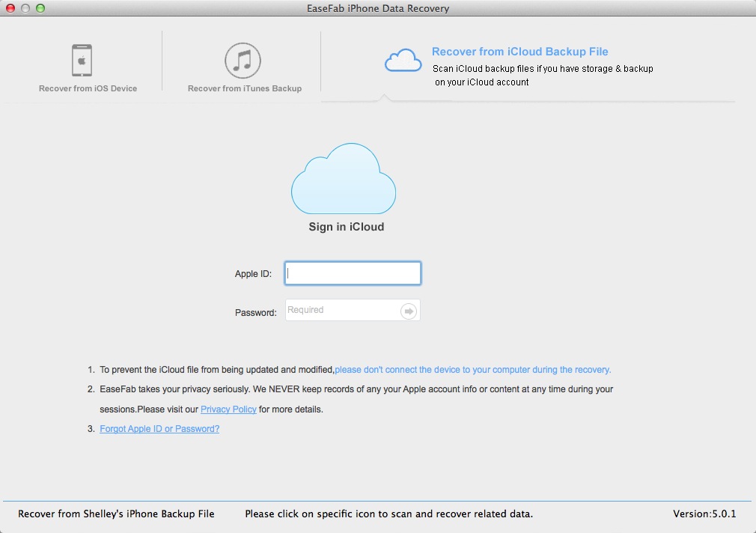Click the Sign in iCloud heading

click(346, 227)
